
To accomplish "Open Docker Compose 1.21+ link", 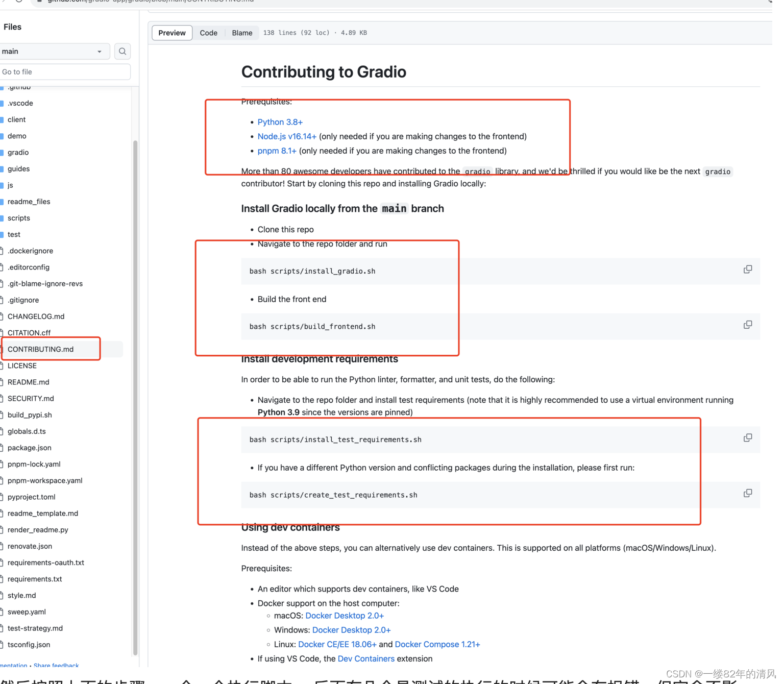I will point(437,644).
